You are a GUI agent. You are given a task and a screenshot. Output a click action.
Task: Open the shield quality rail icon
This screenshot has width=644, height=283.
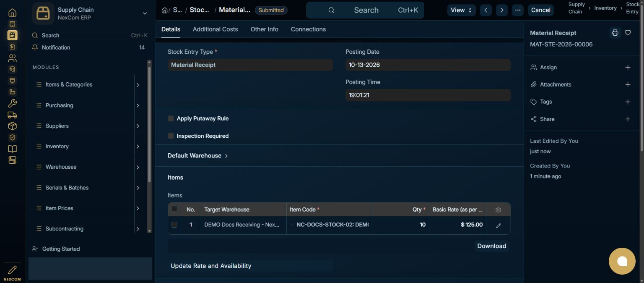tap(12, 137)
